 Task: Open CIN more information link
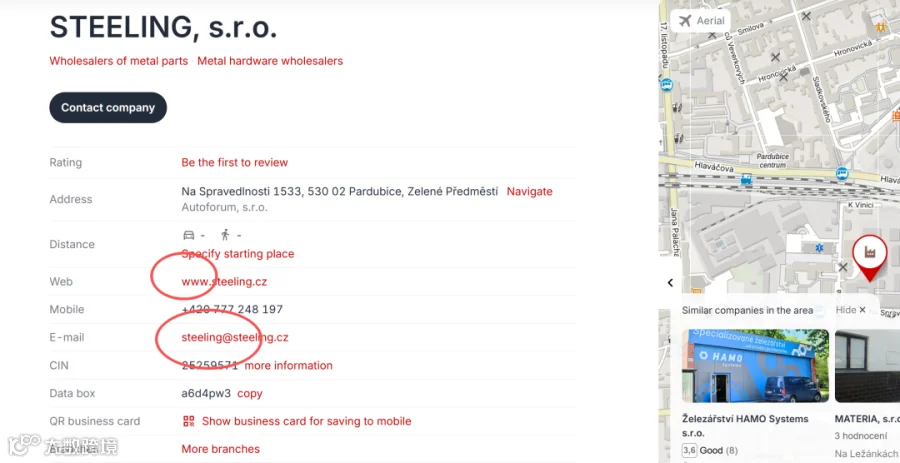tap(289, 365)
